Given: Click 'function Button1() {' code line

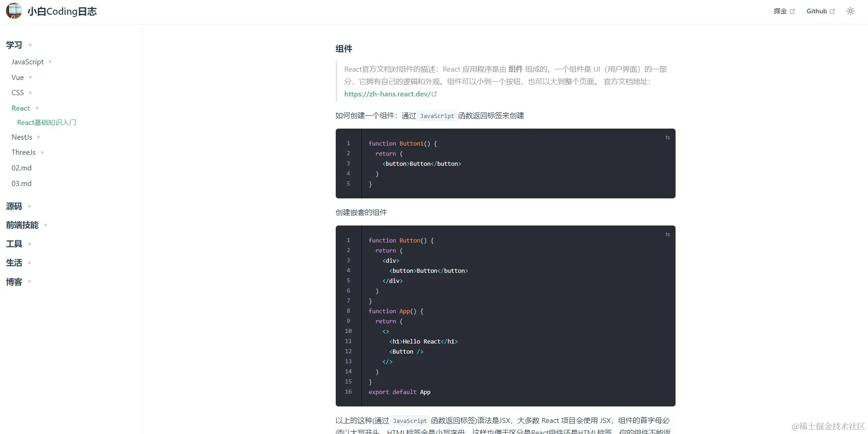Looking at the screenshot, I should tap(403, 143).
